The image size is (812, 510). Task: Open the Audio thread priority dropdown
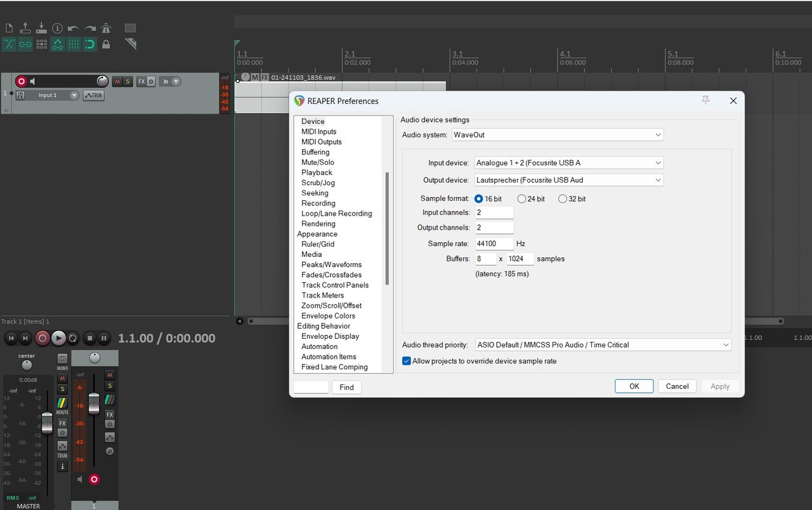(603, 344)
